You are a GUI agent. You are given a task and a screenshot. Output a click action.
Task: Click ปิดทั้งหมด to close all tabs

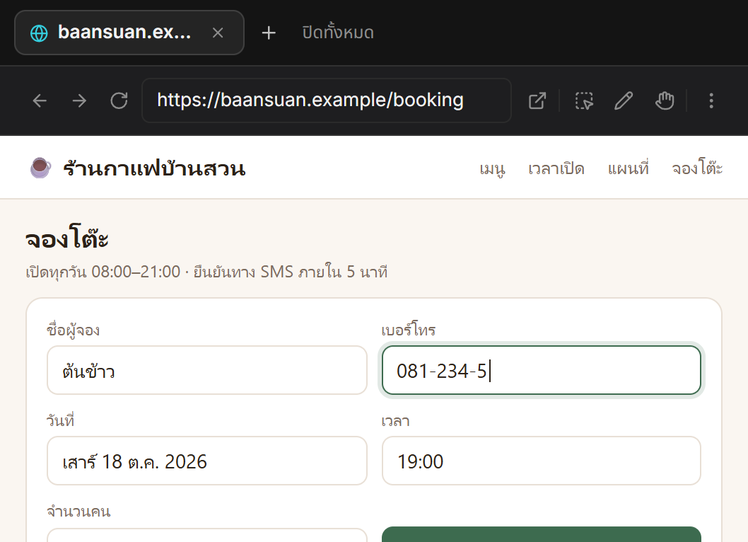tap(338, 32)
